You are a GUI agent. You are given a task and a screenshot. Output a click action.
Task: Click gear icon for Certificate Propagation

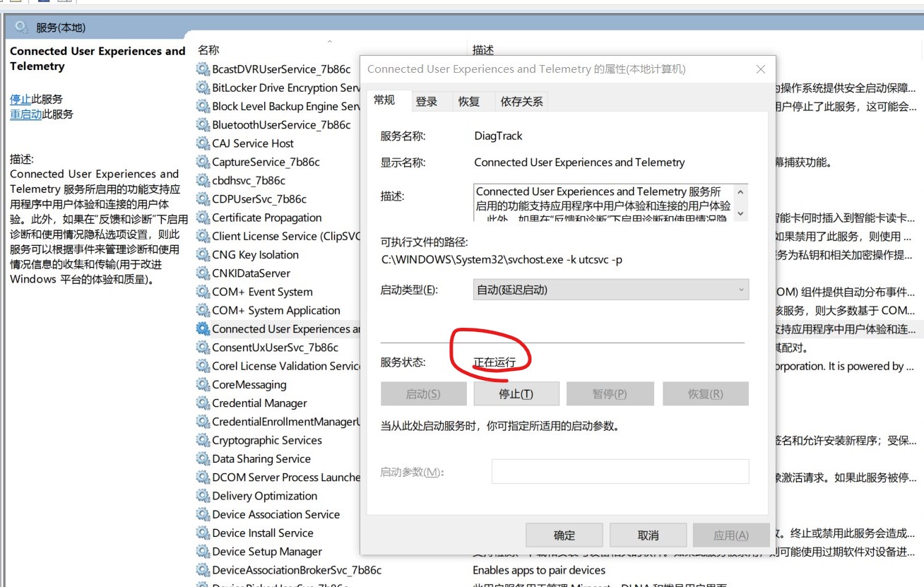pos(203,218)
